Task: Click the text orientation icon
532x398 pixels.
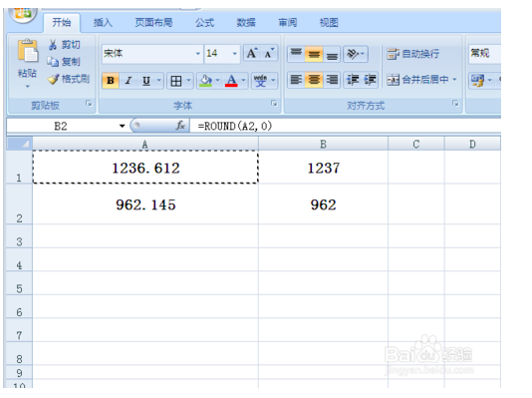Action: coord(356,54)
